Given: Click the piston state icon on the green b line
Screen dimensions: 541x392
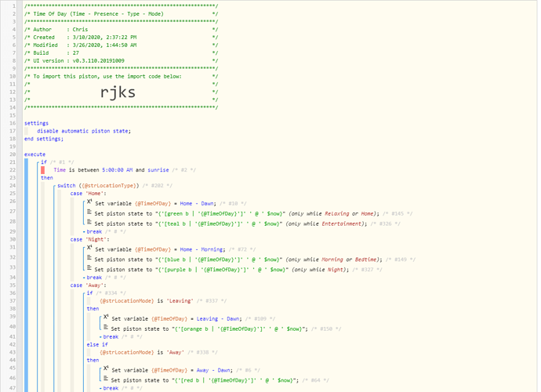Looking at the screenshot, I should coord(89,212).
